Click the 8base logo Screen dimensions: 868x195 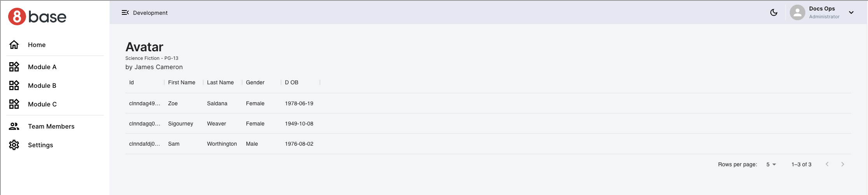(37, 17)
